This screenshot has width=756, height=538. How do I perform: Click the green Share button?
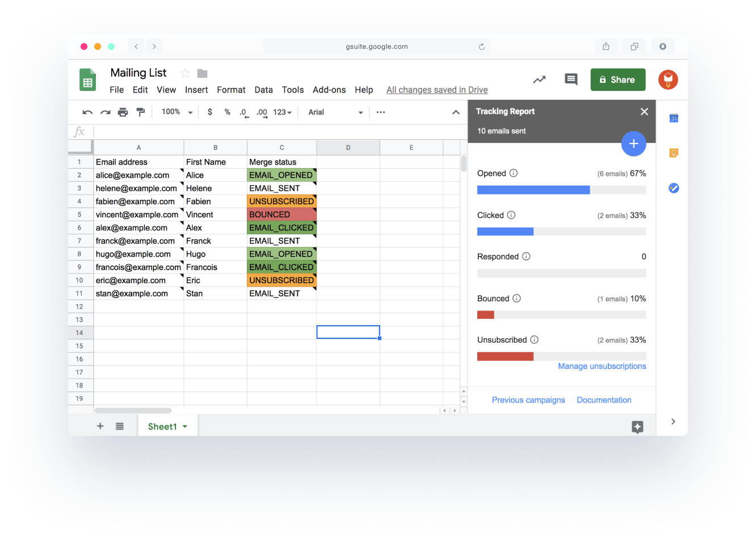pyautogui.click(x=618, y=80)
